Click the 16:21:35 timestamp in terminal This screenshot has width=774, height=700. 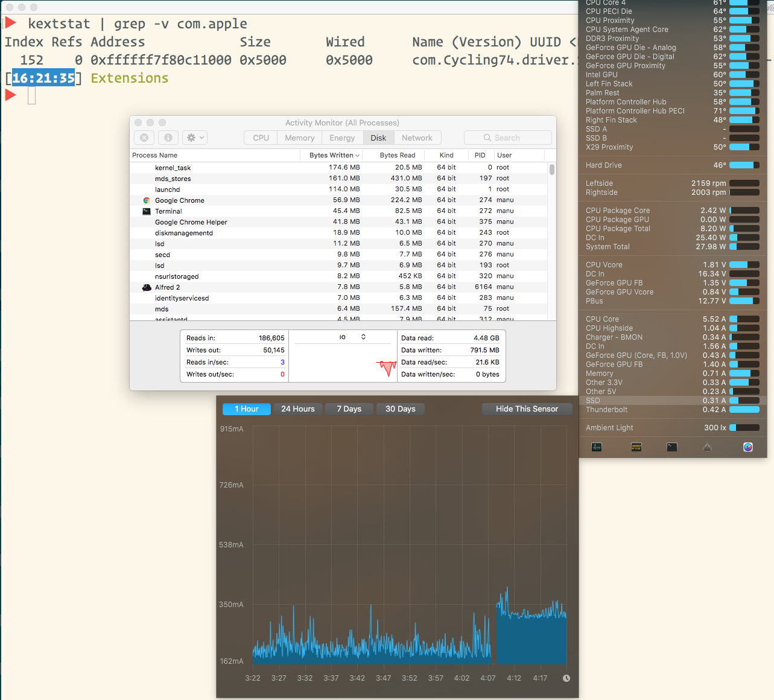[43, 78]
